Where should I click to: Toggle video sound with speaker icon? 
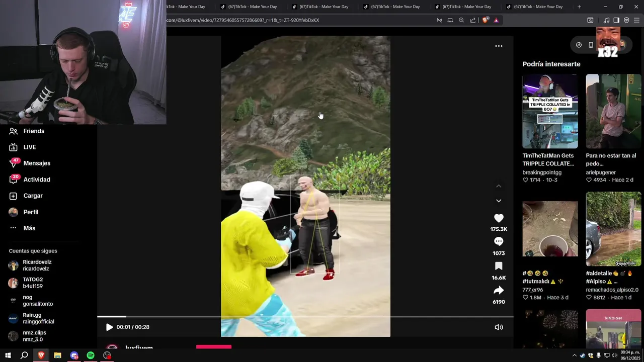pyautogui.click(x=499, y=327)
